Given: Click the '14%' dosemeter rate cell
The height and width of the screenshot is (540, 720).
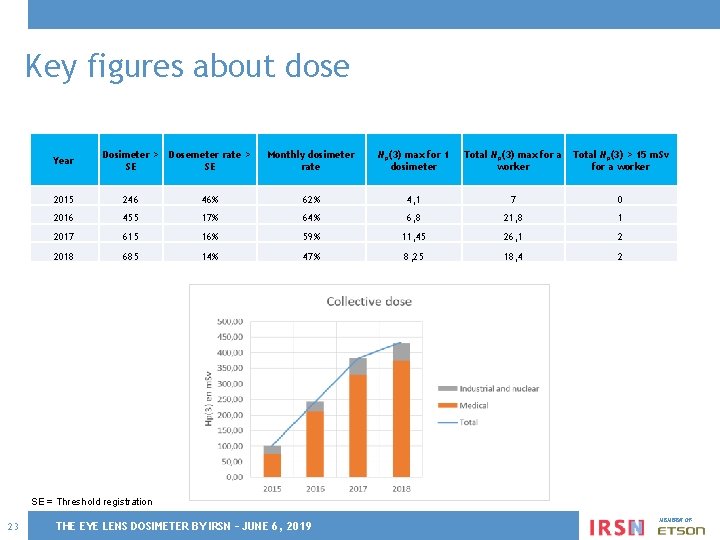Looking at the screenshot, I should pyautogui.click(x=210, y=255).
